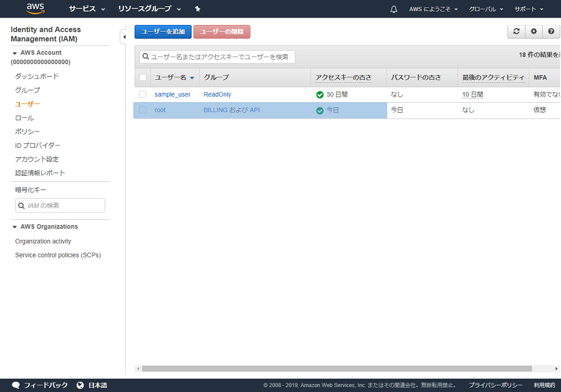The width and height of the screenshot is (561, 392).
Task: Sort by MFA column header
Action: click(x=540, y=78)
